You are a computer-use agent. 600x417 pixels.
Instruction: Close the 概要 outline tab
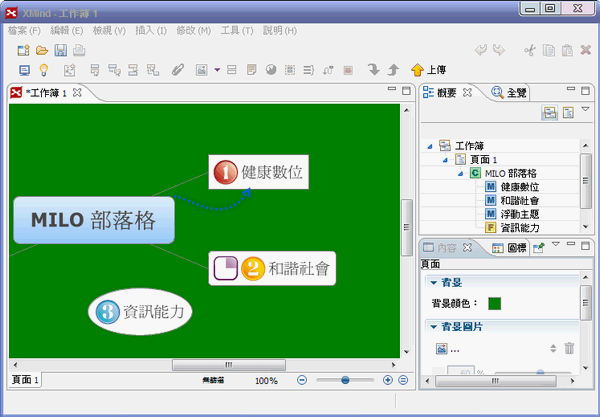[x=468, y=93]
